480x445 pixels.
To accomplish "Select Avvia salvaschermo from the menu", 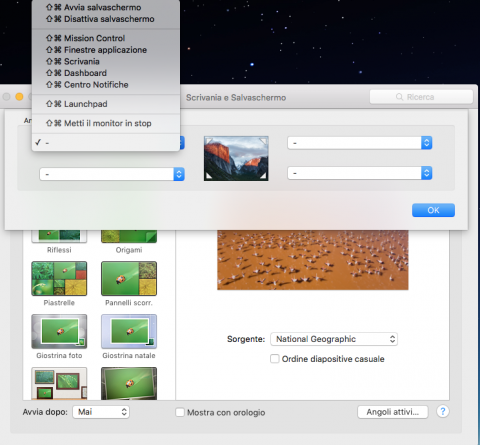I will pos(106,7).
